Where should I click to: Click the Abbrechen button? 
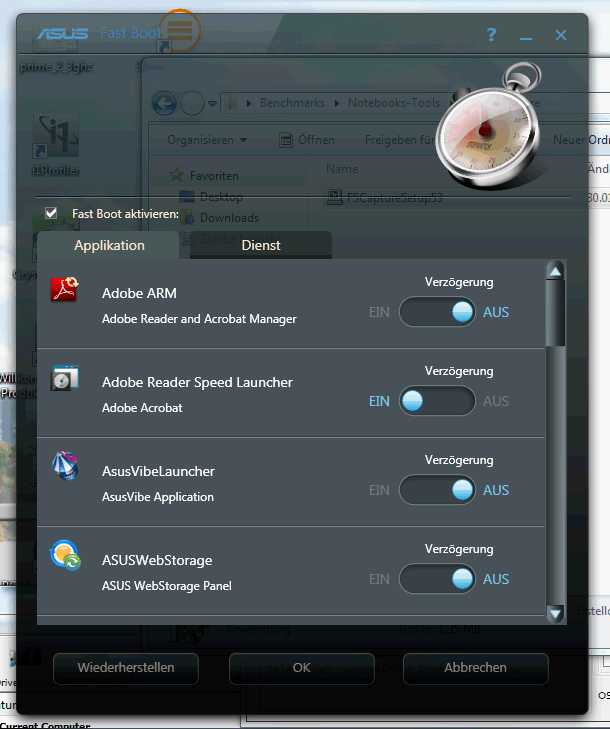(x=475, y=668)
